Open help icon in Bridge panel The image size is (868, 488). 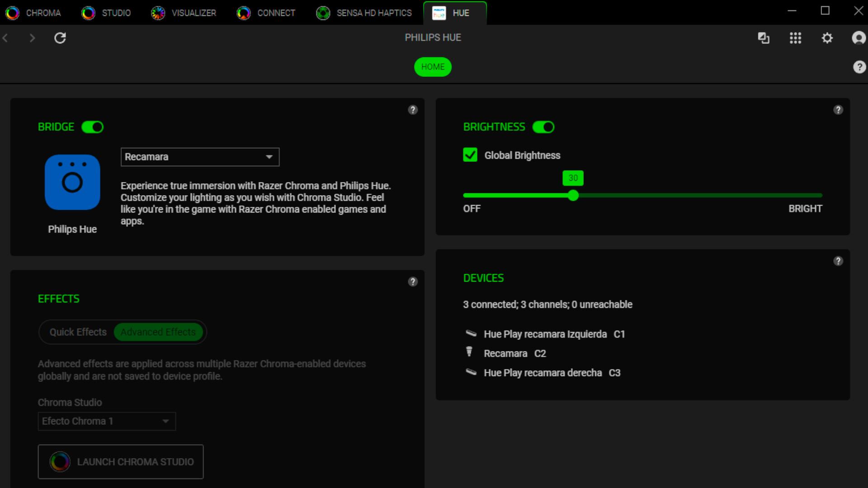point(412,110)
